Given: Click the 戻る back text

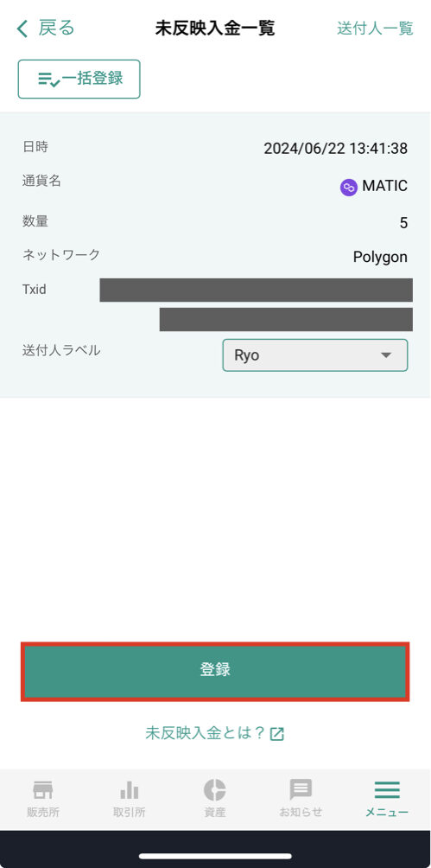Looking at the screenshot, I should pos(56,28).
